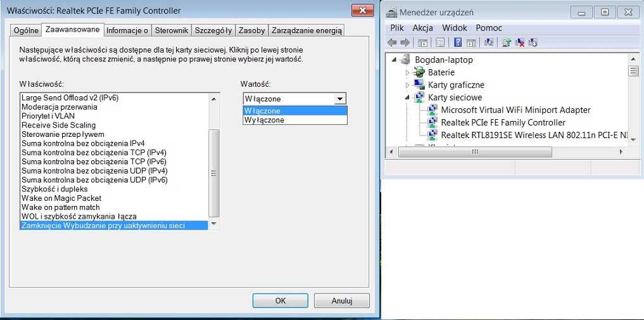
Task: Open the Widok menu
Action: point(455,28)
